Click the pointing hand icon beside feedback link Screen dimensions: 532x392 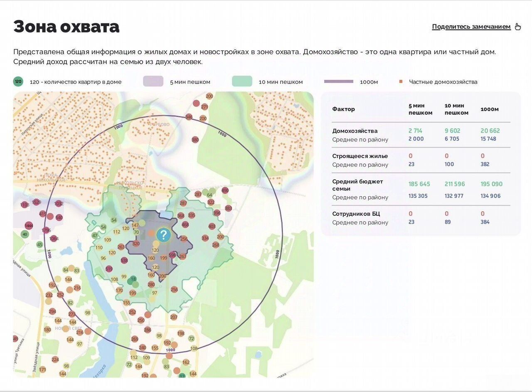518,27
